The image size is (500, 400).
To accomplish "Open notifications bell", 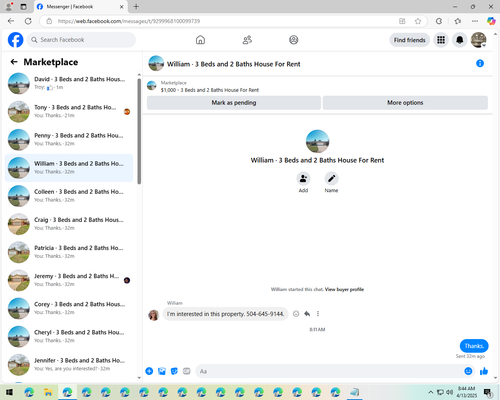I will (460, 40).
